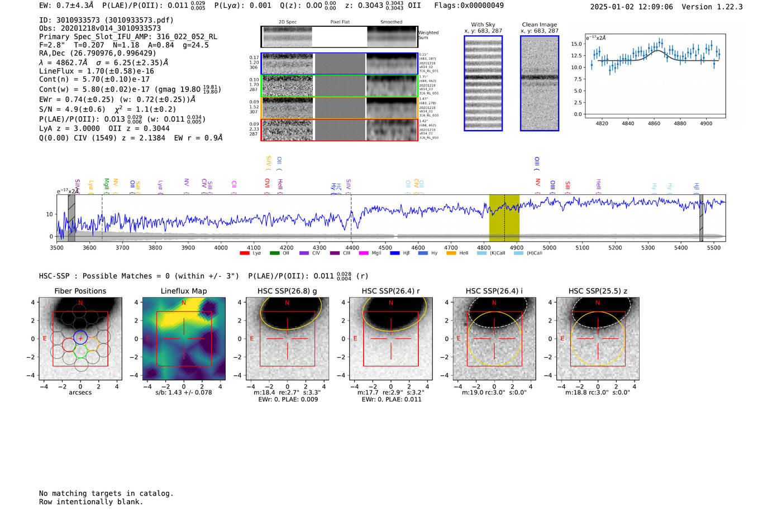Click the EW: 0.7±4.3Å header value
Image resolution: width=782 pixels, height=532 pixels.
pos(66,6)
